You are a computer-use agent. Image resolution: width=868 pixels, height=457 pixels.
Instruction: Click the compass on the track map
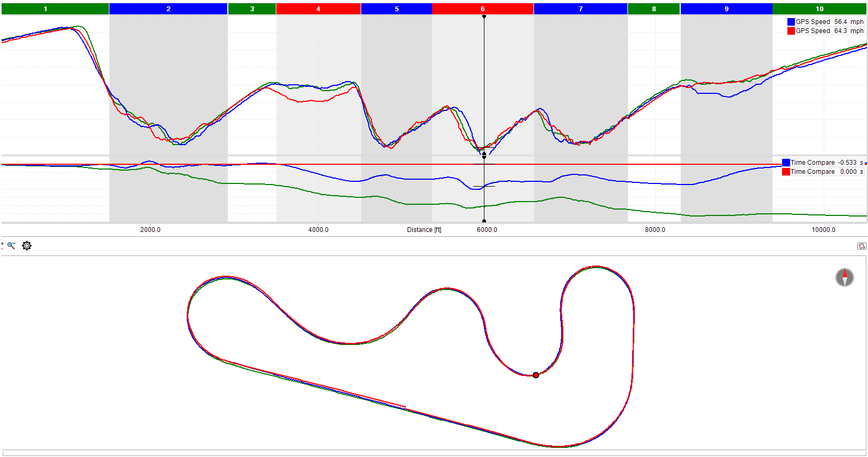845,277
